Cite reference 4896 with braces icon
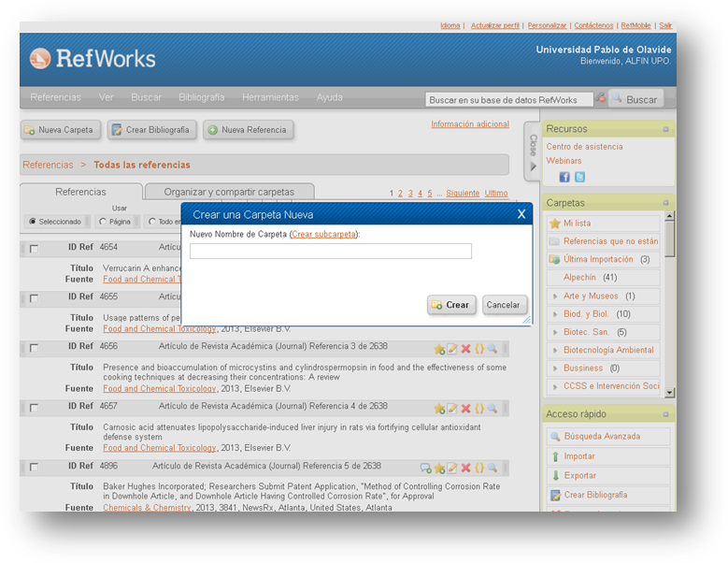The image size is (728, 563). click(x=479, y=468)
